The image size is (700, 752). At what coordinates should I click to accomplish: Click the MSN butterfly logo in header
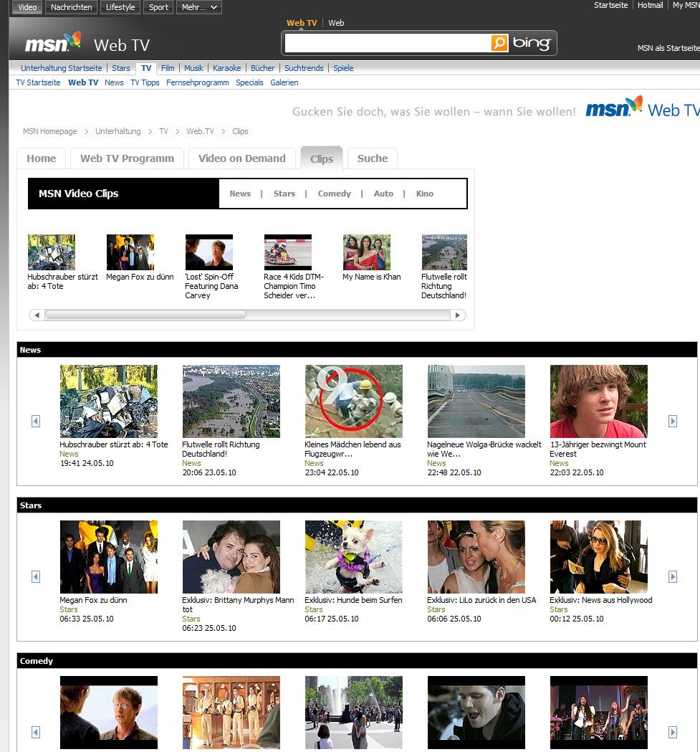(53, 42)
